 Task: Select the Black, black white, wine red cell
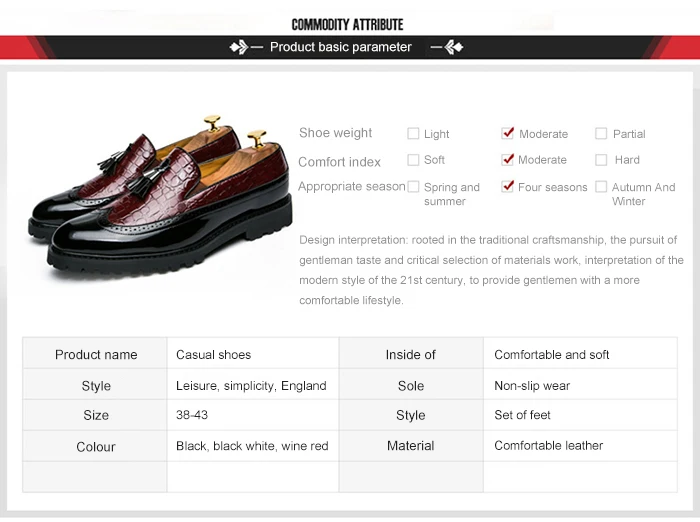(x=253, y=446)
